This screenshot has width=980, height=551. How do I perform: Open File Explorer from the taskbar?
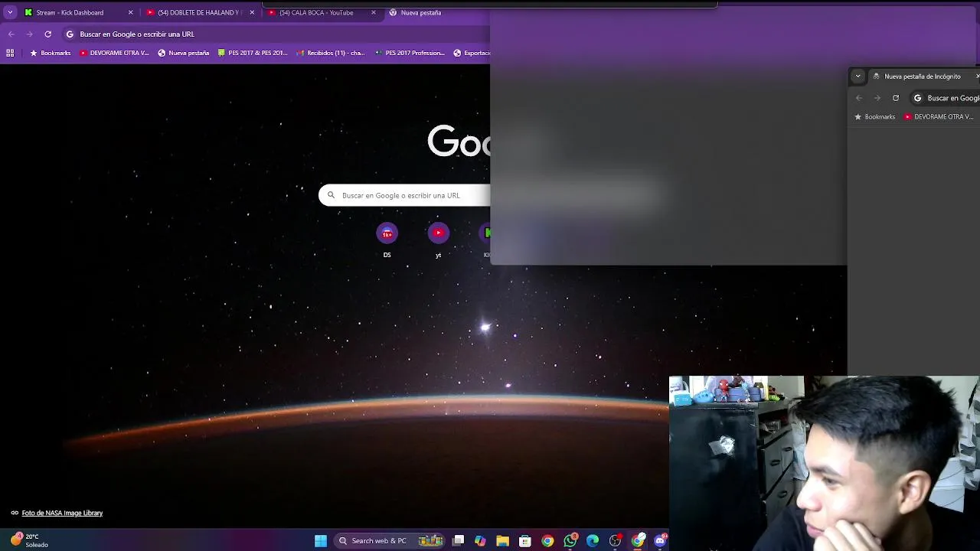tap(502, 541)
